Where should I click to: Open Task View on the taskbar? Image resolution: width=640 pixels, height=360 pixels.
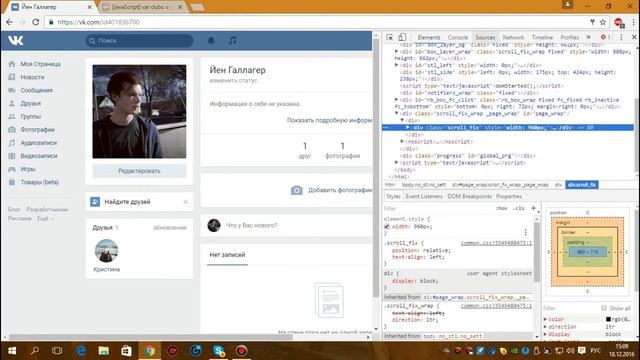pyautogui.click(x=57, y=351)
